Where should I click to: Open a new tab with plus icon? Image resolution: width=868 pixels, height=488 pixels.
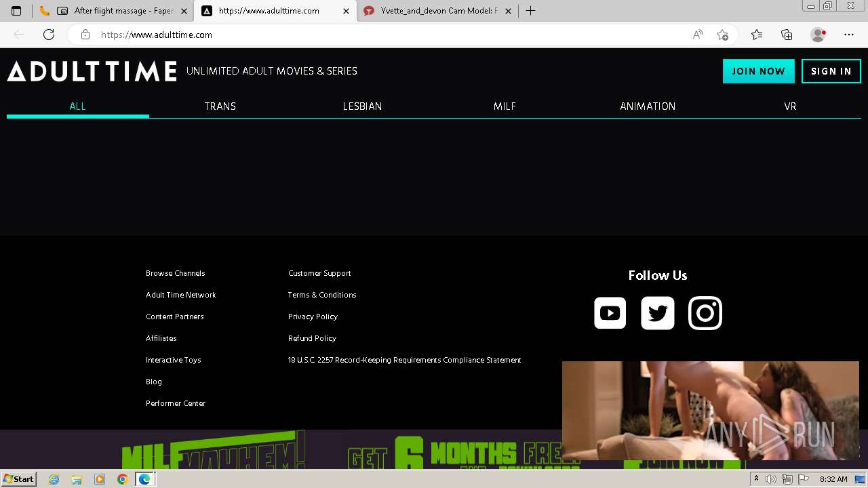(x=530, y=11)
